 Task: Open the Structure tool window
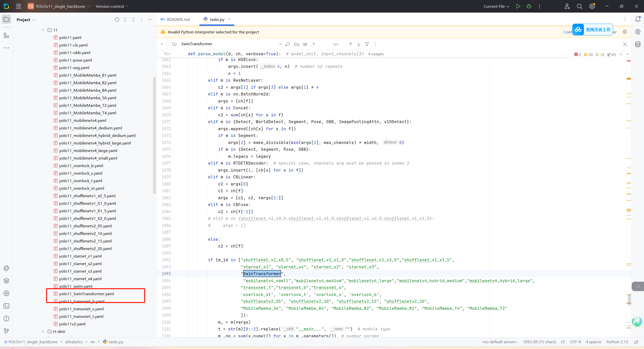coord(7,35)
